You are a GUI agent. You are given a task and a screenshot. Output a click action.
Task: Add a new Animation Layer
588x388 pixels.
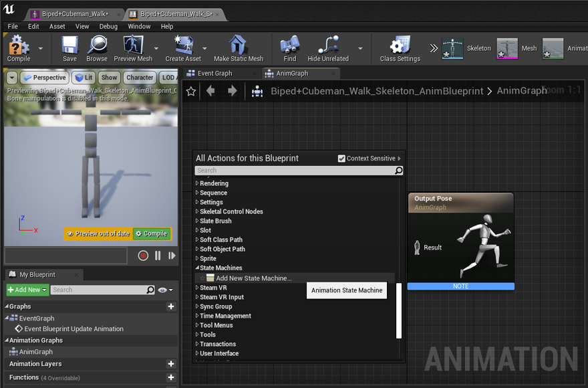(171, 364)
